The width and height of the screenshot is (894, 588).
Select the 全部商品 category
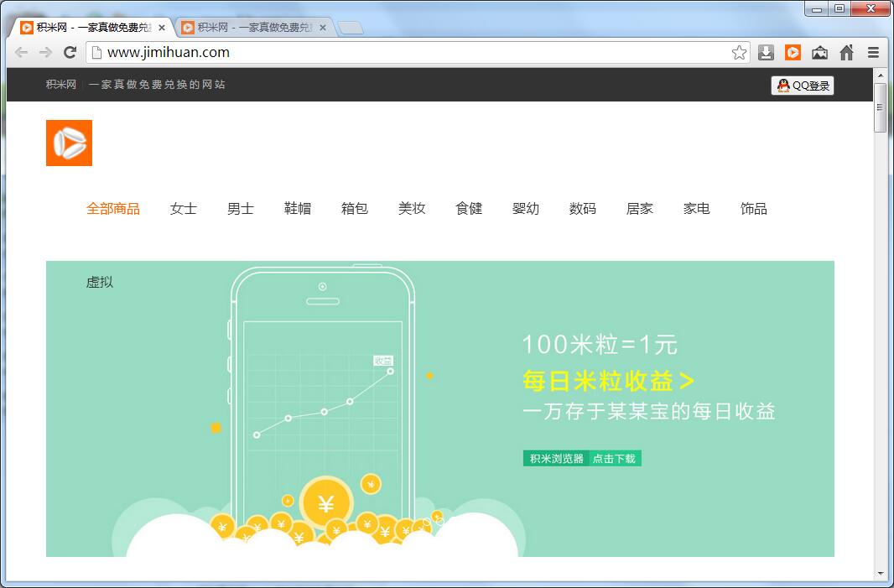(113, 209)
